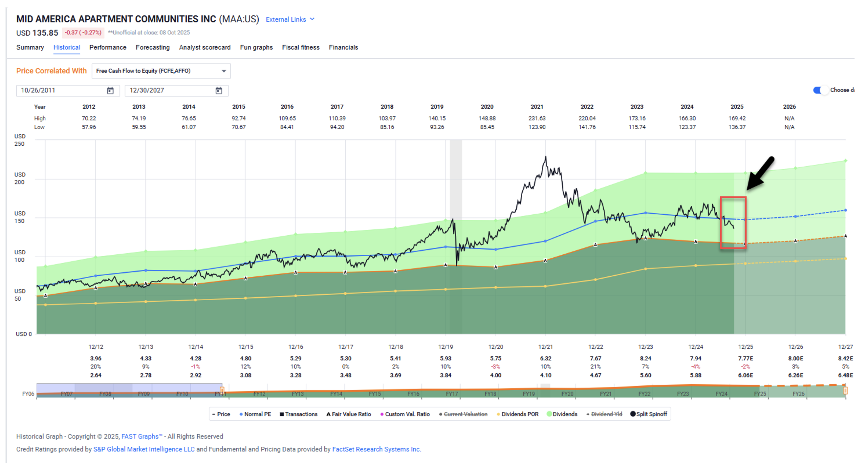Viewport: 868px width, 468px height.
Task: Open the end date calendar picker icon
Action: pyautogui.click(x=219, y=91)
